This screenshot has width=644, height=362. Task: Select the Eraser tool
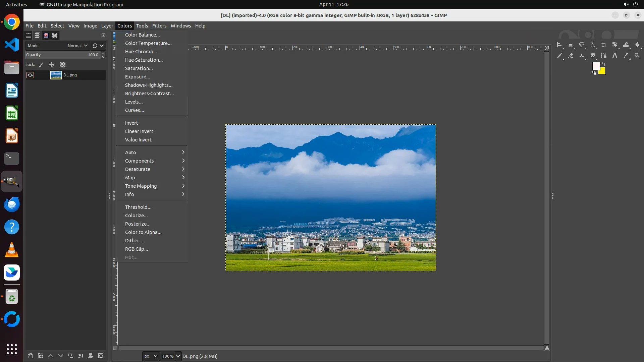(571, 56)
